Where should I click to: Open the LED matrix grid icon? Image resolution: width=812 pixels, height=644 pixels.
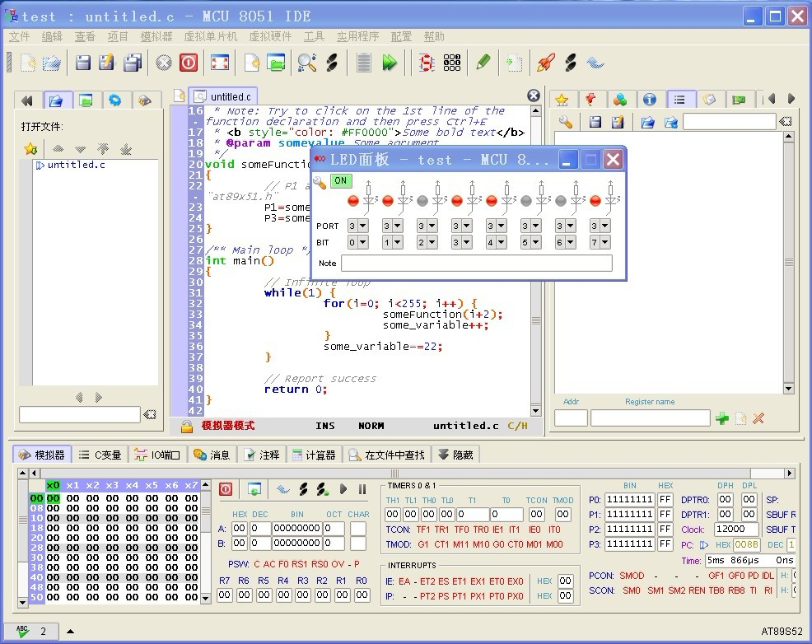[452, 63]
